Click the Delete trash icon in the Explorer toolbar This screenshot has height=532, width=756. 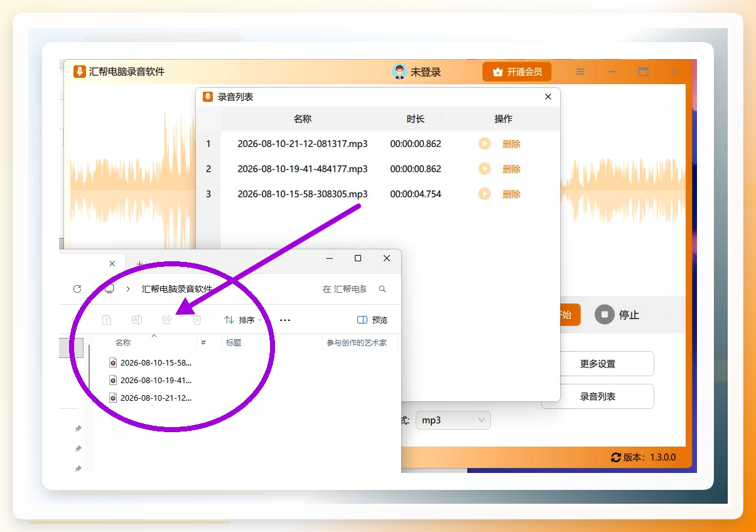point(197,320)
